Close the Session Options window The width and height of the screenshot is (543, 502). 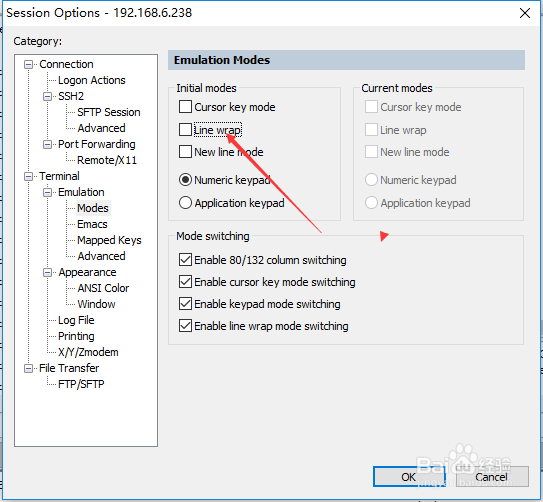(525, 13)
